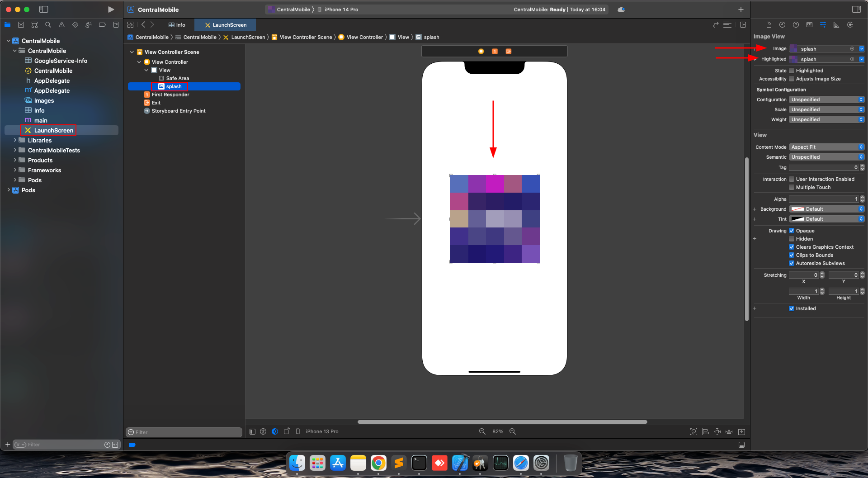This screenshot has height=478, width=868.
Task: Uncheck Clips to Bounds
Action: tap(792, 255)
